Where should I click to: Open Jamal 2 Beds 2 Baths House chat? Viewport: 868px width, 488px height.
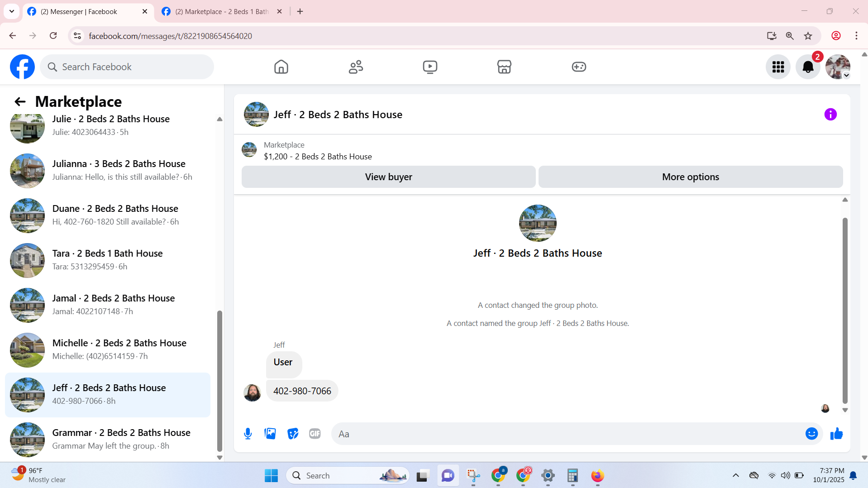108,305
